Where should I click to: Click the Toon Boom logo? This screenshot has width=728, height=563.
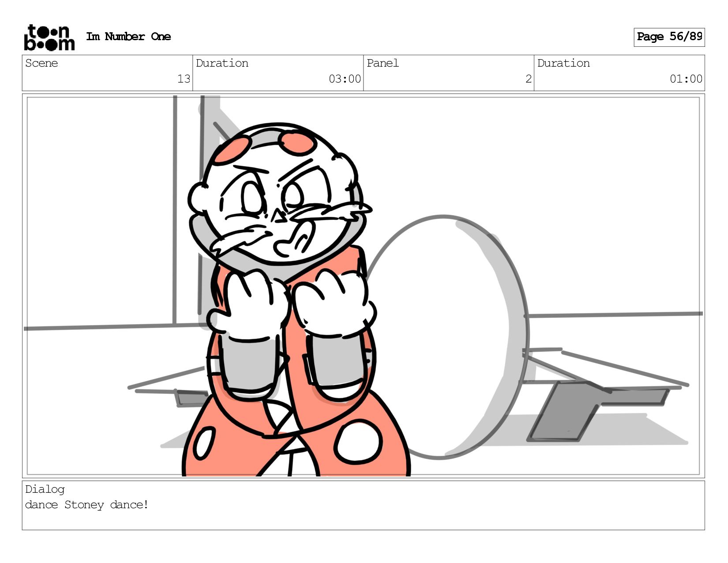[49, 37]
